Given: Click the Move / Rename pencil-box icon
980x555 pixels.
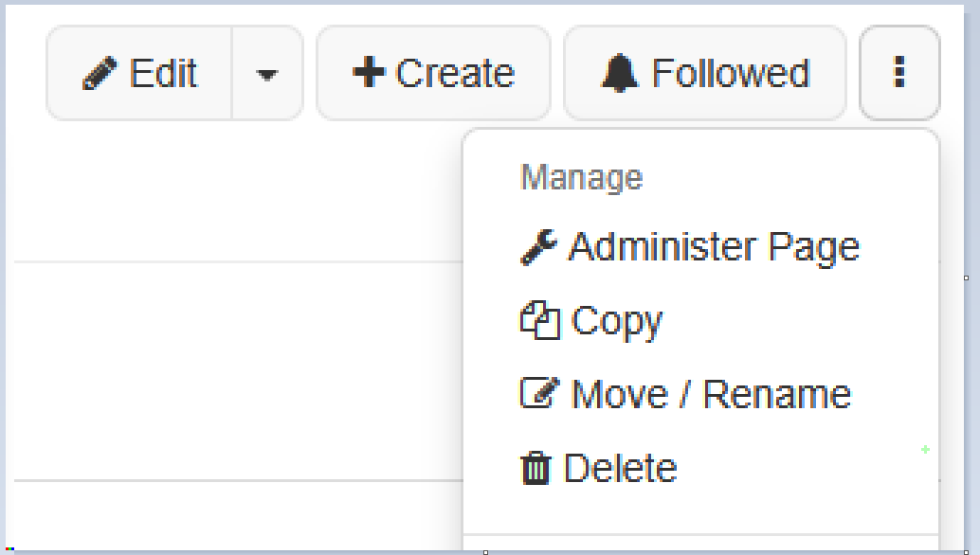Looking at the screenshot, I should pyautogui.click(x=540, y=393).
